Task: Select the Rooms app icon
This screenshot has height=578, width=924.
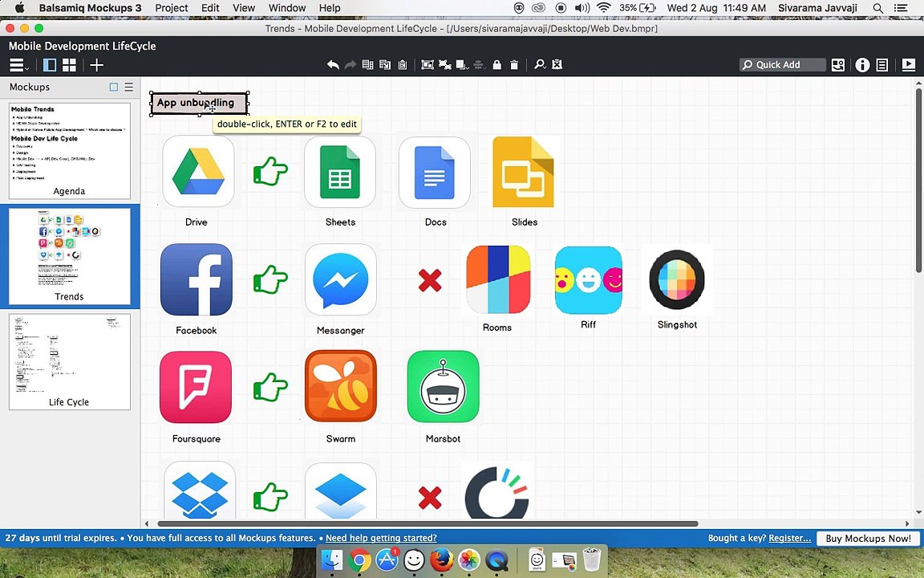Action: [499, 279]
